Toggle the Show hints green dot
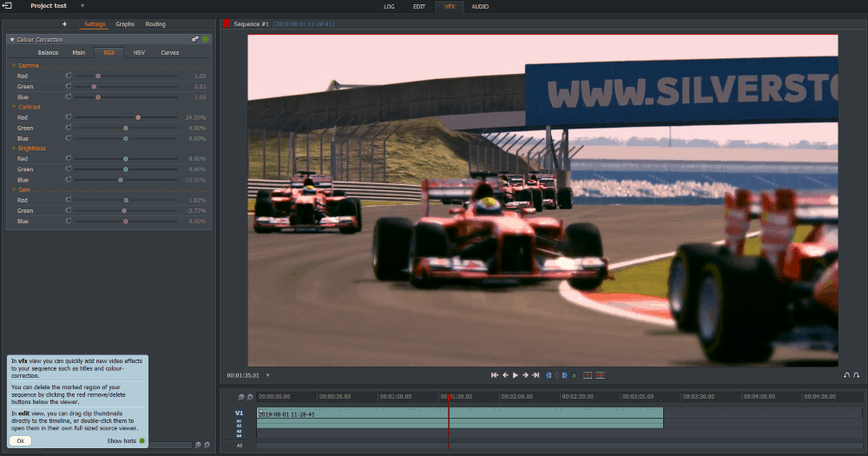868x456 pixels. click(142, 441)
